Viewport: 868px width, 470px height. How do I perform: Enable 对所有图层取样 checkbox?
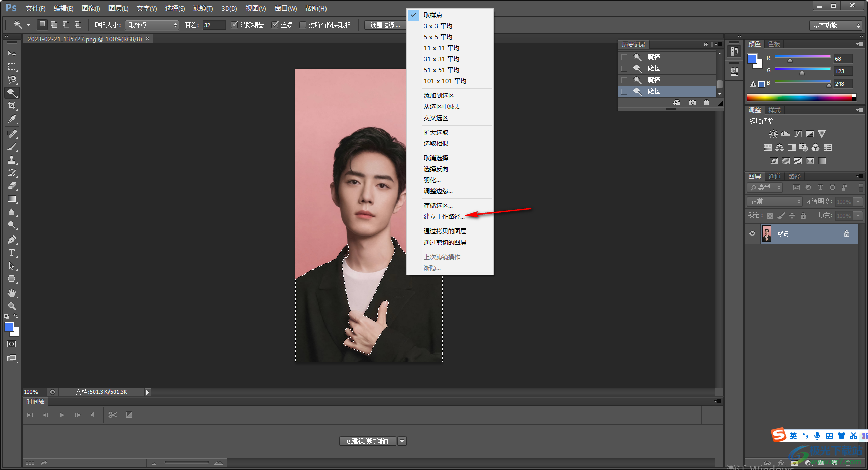[x=303, y=24]
